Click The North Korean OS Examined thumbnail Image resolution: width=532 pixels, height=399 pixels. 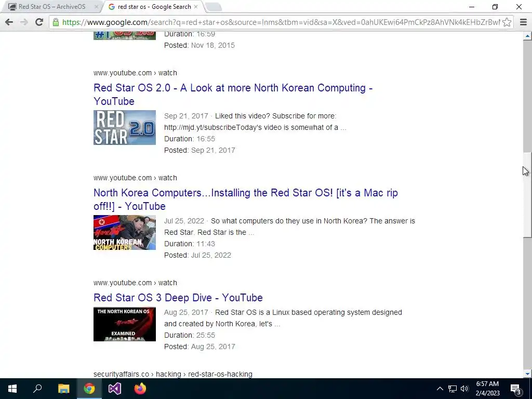coord(125,324)
